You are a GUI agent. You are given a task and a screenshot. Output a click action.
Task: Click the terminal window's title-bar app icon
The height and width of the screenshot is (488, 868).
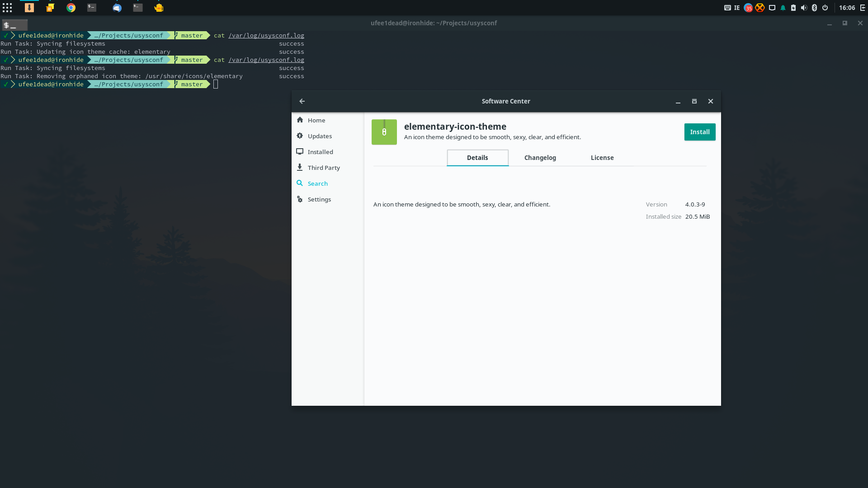15,25
